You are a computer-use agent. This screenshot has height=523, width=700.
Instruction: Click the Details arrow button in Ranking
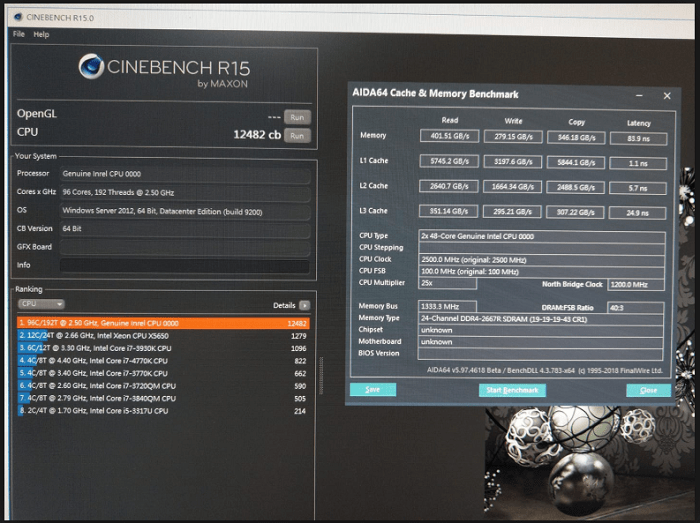tap(304, 305)
